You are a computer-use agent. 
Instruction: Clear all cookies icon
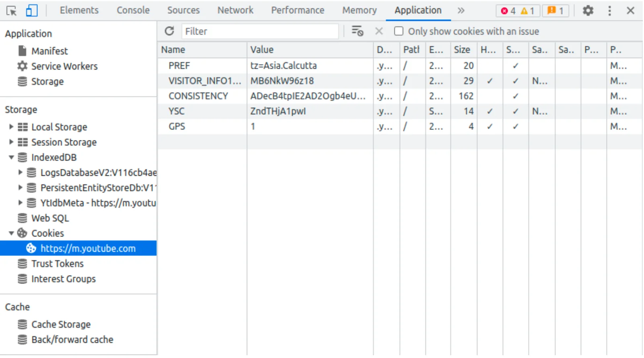pyautogui.click(x=357, y=31)
